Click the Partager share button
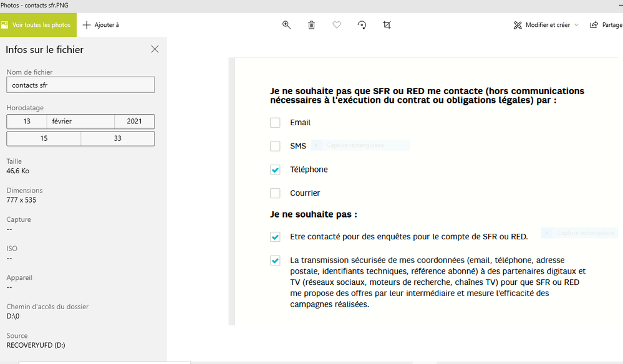Image resolution: width=623 pixels, height=364 pixels. (606, 25)
